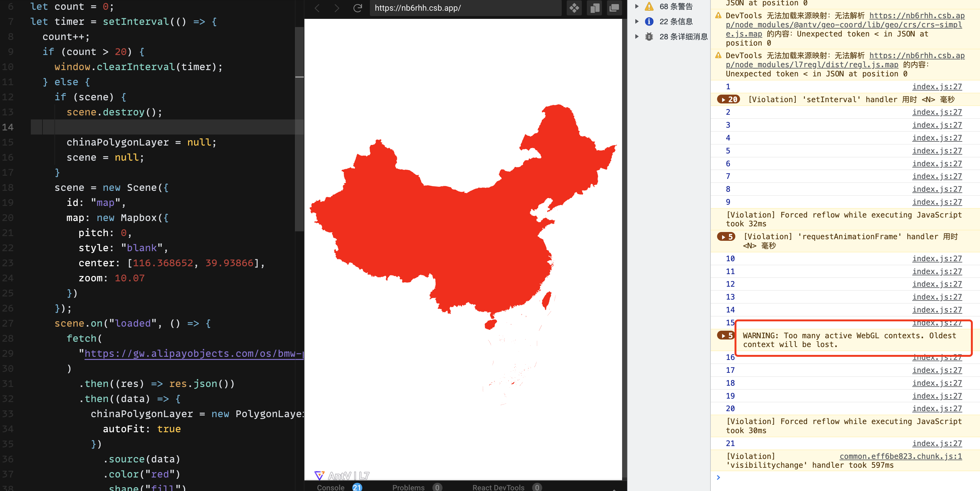This screenshot has height=491, width=980.
Task: Click the browser back navigation arrow
Action: [317, 8]
